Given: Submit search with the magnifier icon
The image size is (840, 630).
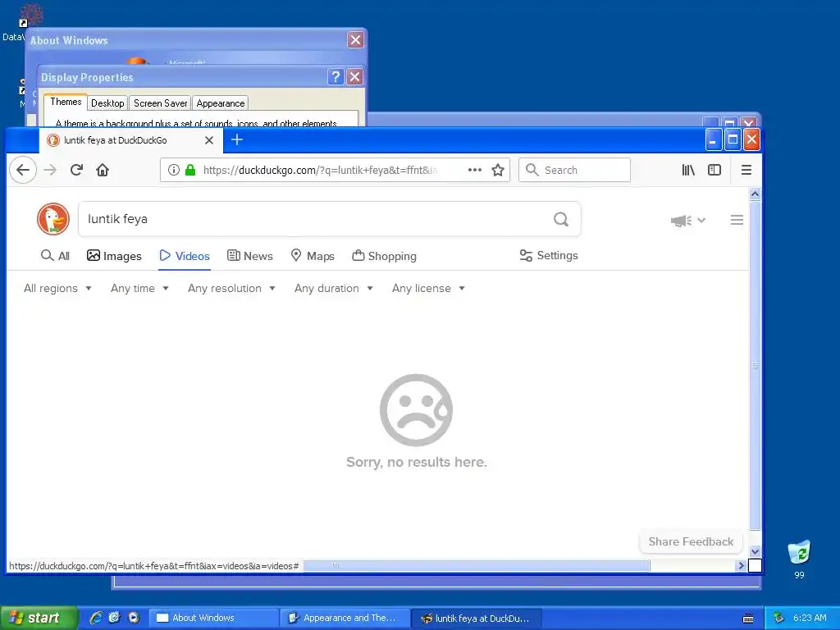Looking at the screenshot, I should (561, 218).
